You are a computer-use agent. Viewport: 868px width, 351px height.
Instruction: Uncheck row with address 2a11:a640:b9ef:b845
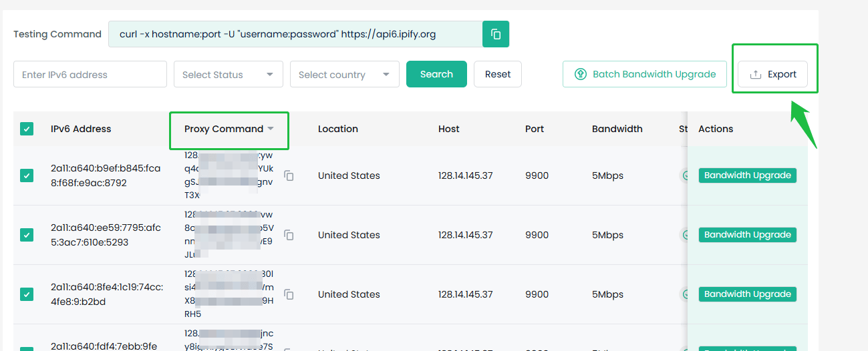(x=27, y=175)
